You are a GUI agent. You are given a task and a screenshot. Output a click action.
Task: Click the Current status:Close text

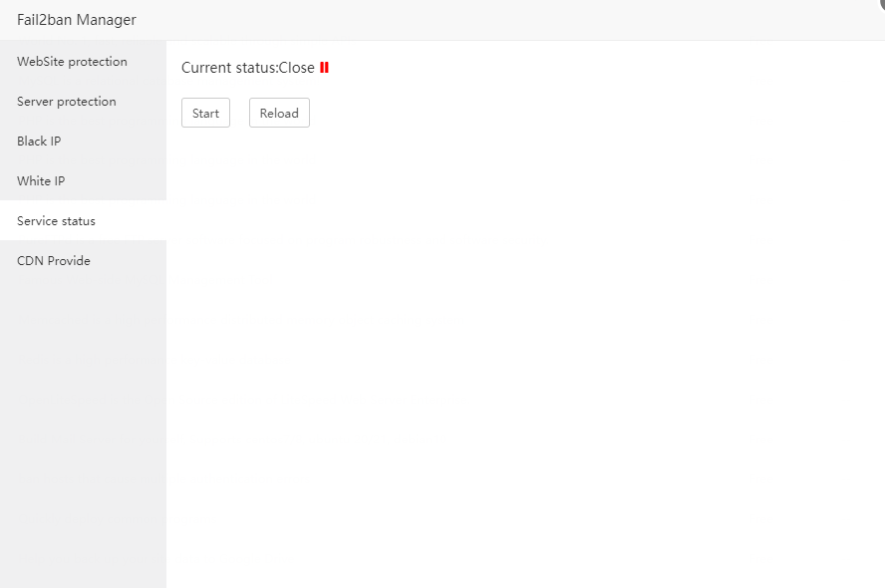pyautogui.click(x=248, y=68)
